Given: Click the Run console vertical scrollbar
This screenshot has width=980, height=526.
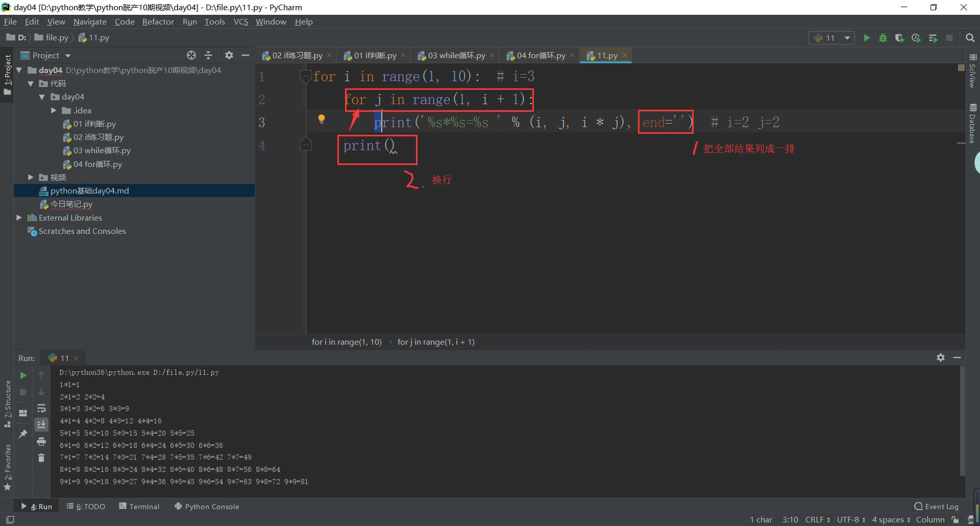Looking at the screenshot, I should point(962,422).
